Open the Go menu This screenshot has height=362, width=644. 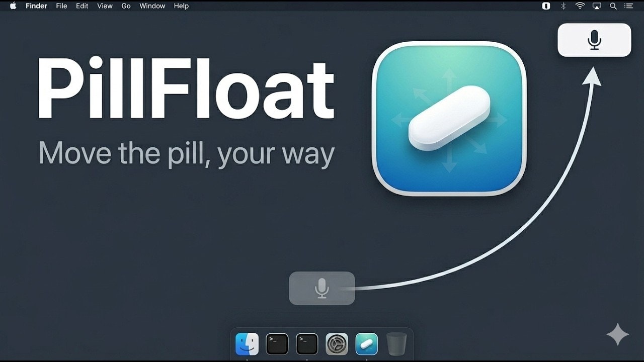pos(126,6)
